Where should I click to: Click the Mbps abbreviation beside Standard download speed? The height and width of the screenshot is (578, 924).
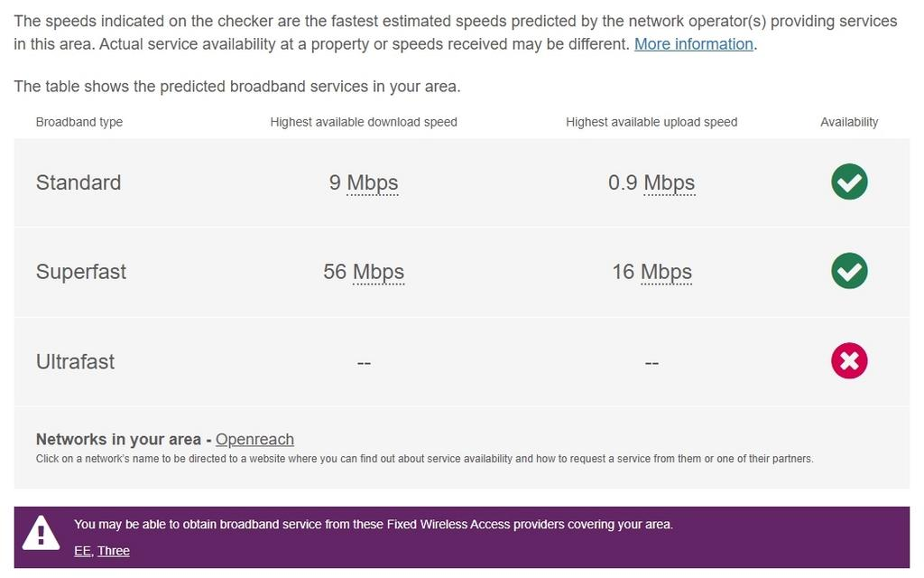point(373,183)
